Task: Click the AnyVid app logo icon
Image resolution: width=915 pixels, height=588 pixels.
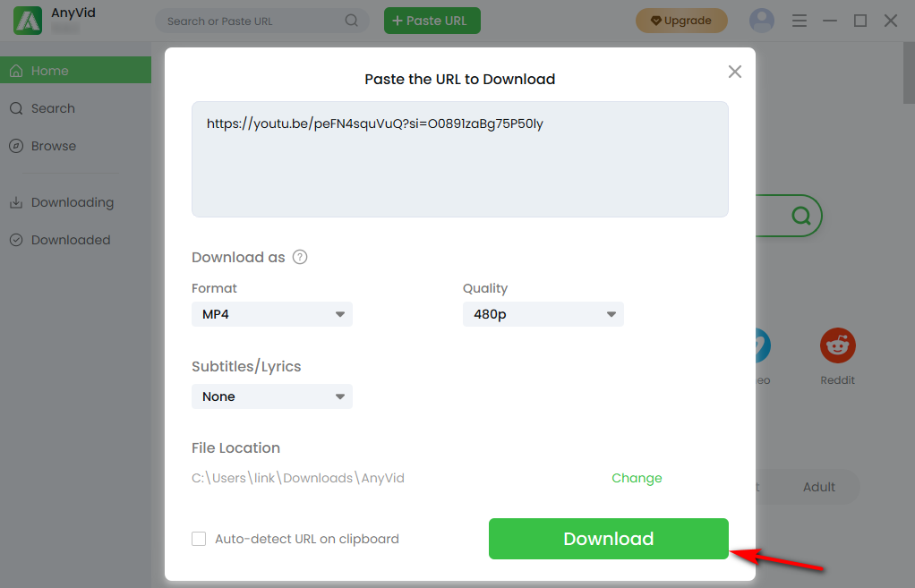Action: pos(28,21)
